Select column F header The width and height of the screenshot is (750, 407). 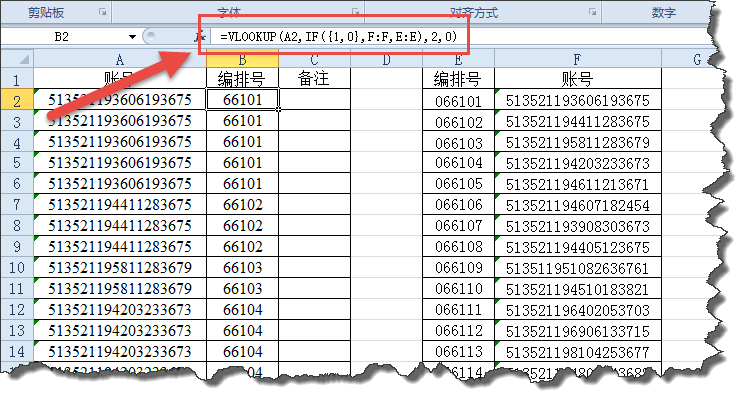(578, 59)
